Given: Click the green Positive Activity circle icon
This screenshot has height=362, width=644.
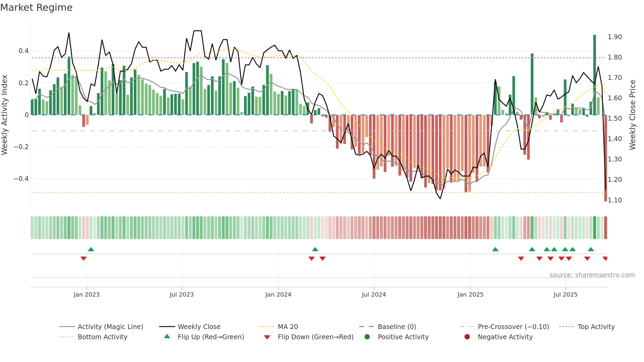Looking at the screenshot, I should [367, 337].
